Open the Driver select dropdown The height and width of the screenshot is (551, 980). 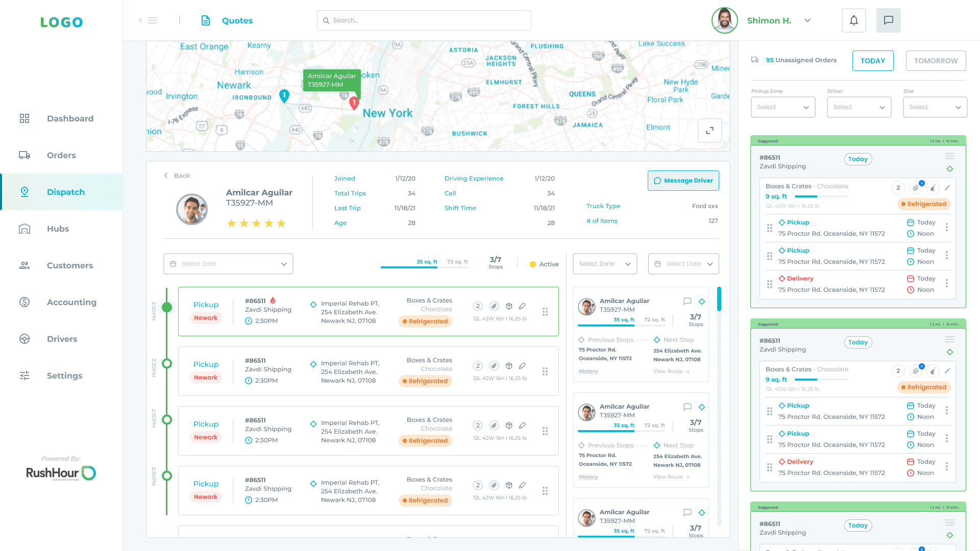859,107
